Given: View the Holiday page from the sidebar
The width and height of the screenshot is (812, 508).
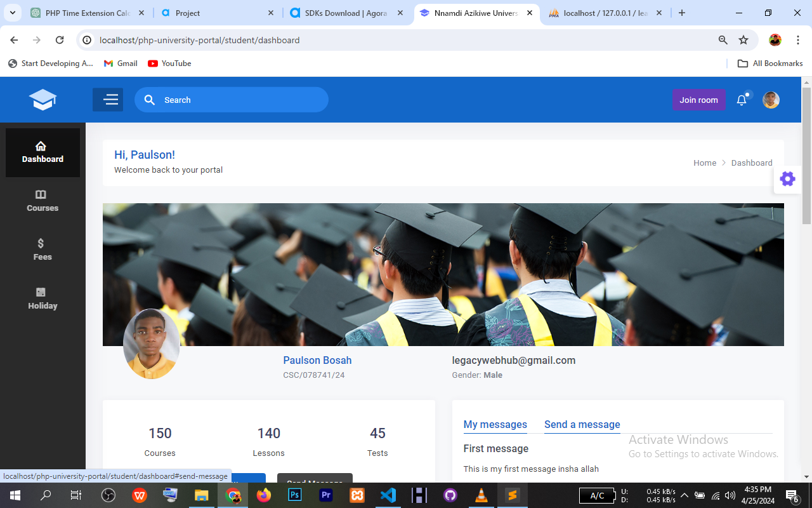Looking at the screenshot, I should [x=42, y=298].
